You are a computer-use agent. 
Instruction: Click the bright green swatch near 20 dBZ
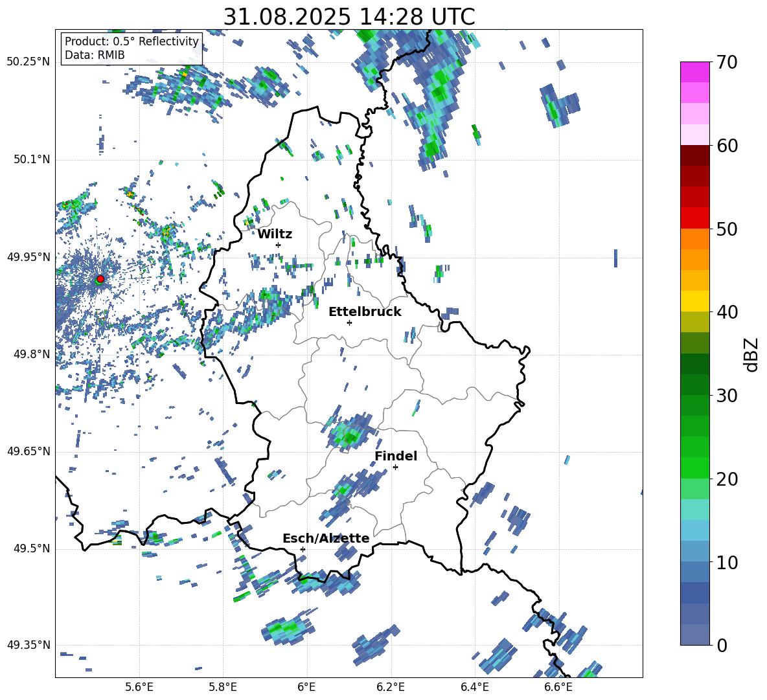point(694,468)
